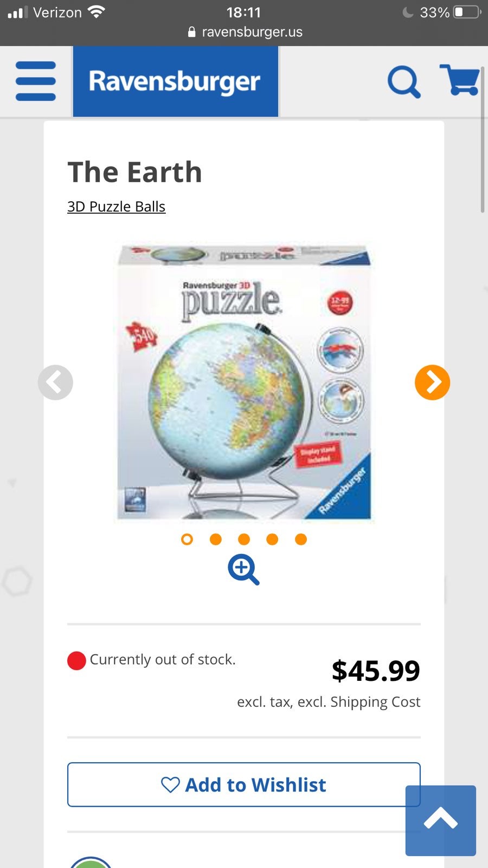Screen dimensions: 488x868
Task: Open the 3D Puzzle Balls category link
Action: (116, 207)
